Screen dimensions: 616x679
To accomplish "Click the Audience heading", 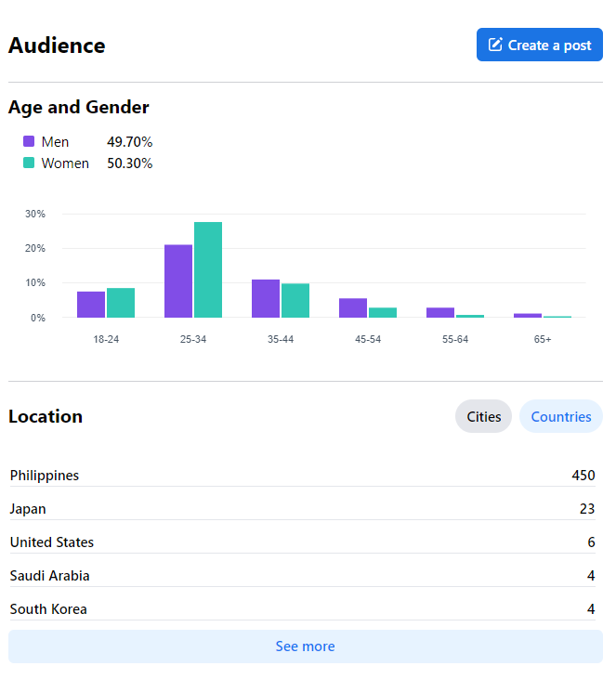I will (57, 46).
